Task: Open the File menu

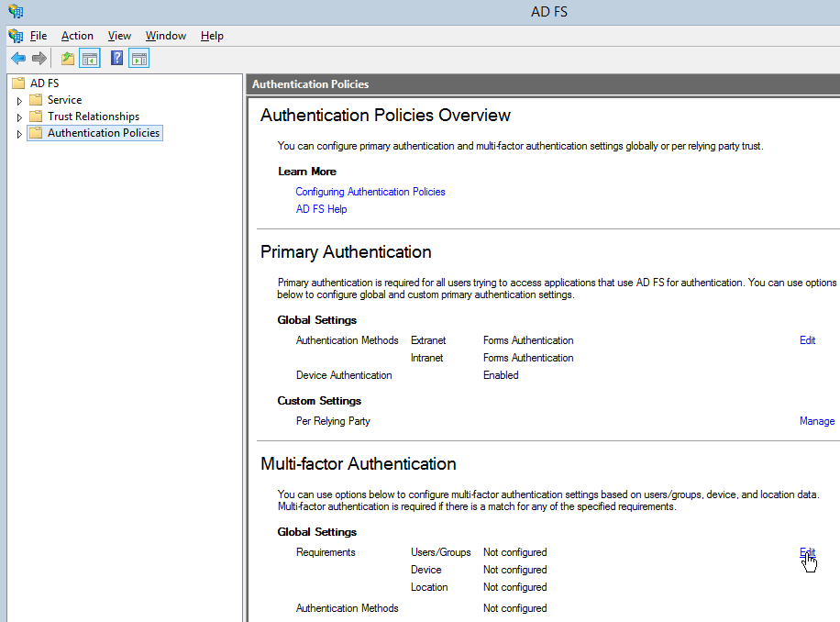Action: tap(39, 36)
